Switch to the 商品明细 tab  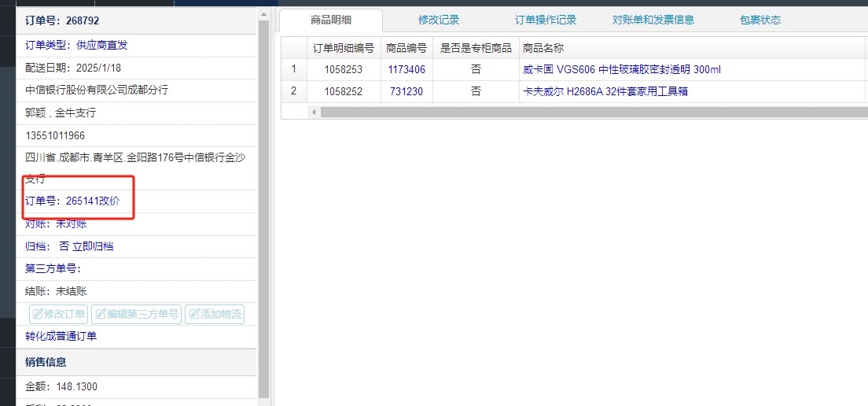click(331, 20)
